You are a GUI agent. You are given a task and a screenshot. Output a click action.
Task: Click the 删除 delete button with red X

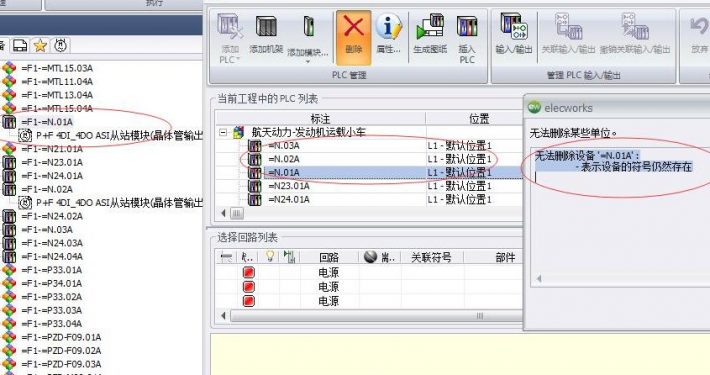(x=353, y=38)
